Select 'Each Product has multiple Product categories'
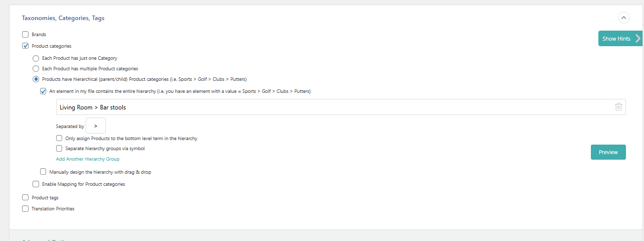This screenshot has width=644, height=241. 36,68
